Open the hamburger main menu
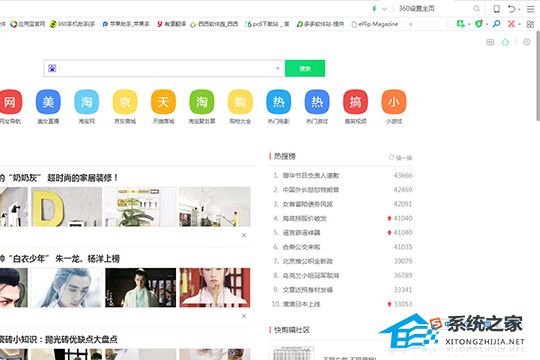This screenshot has height=360, width=540. pos(531,9)
